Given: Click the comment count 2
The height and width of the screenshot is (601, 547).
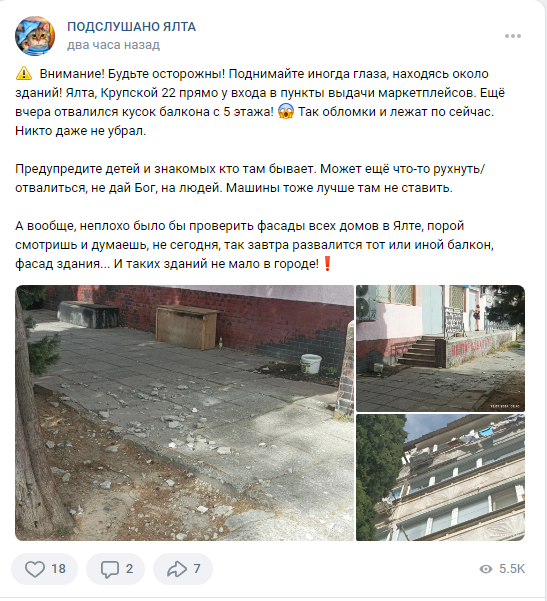Looking at the screenshot, I should click(129, 569).
